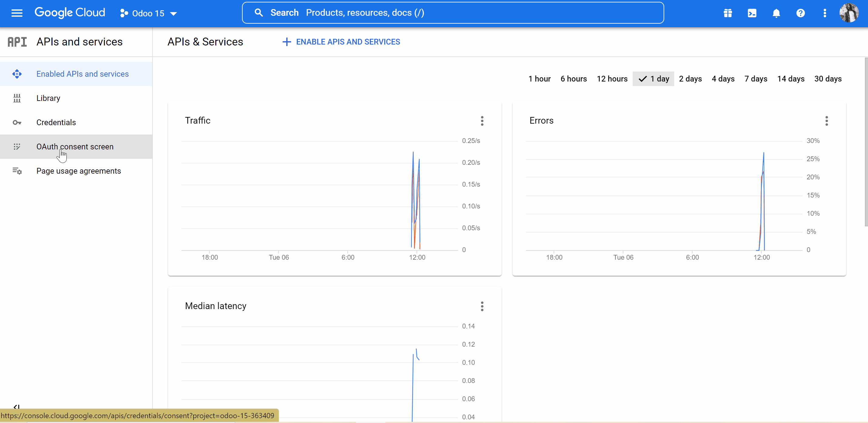
Task: Open the Errors chart options menu
Action: 826,121
